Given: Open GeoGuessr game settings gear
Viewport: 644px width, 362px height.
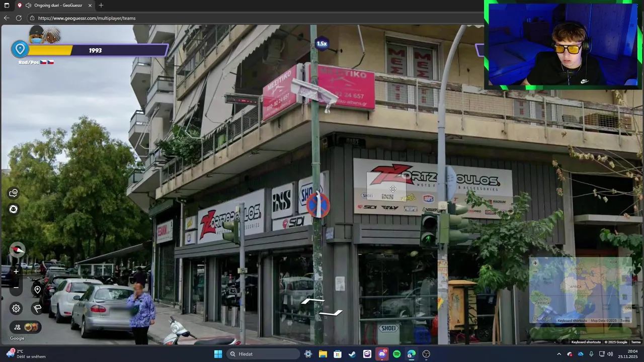Looking at the screenshot, I should (x=16, y=308).
